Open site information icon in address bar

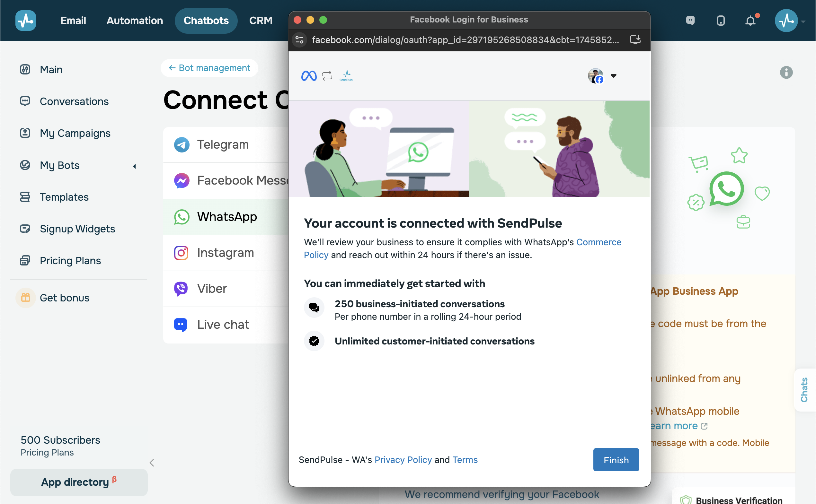click(300, 40)
